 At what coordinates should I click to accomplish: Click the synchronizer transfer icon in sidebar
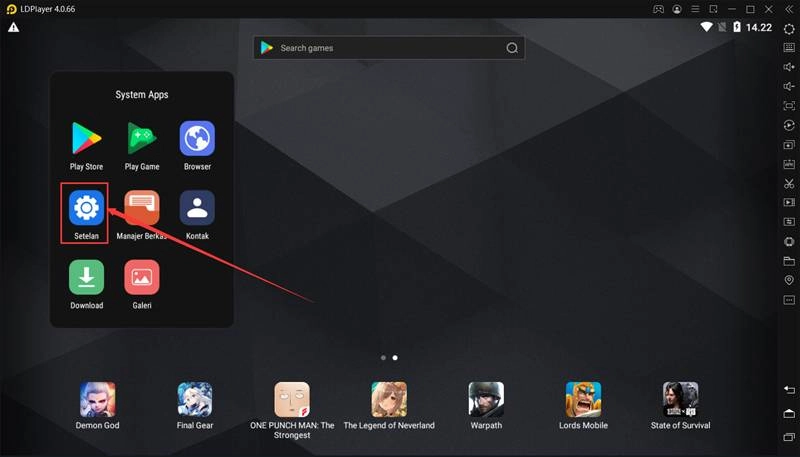(789, 222)
